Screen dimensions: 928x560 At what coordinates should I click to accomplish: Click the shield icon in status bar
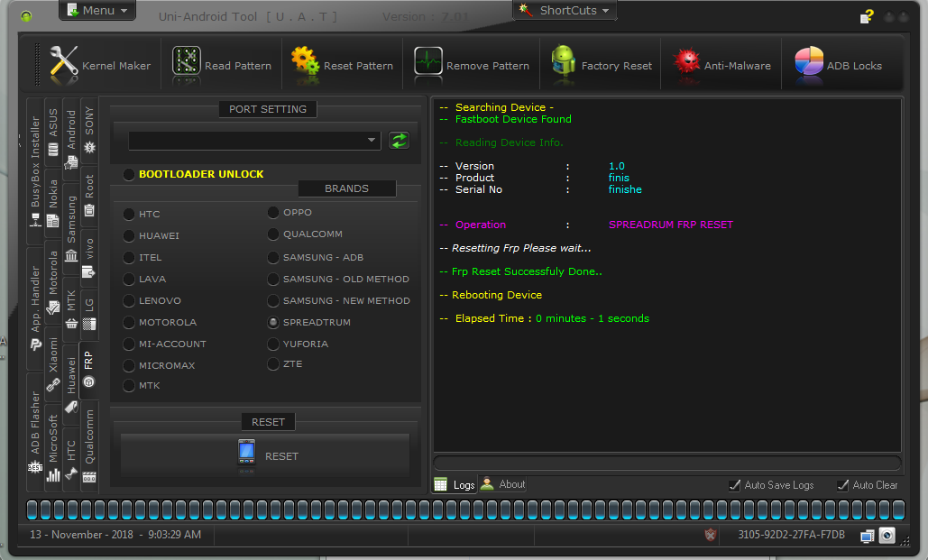pos(711,535)
